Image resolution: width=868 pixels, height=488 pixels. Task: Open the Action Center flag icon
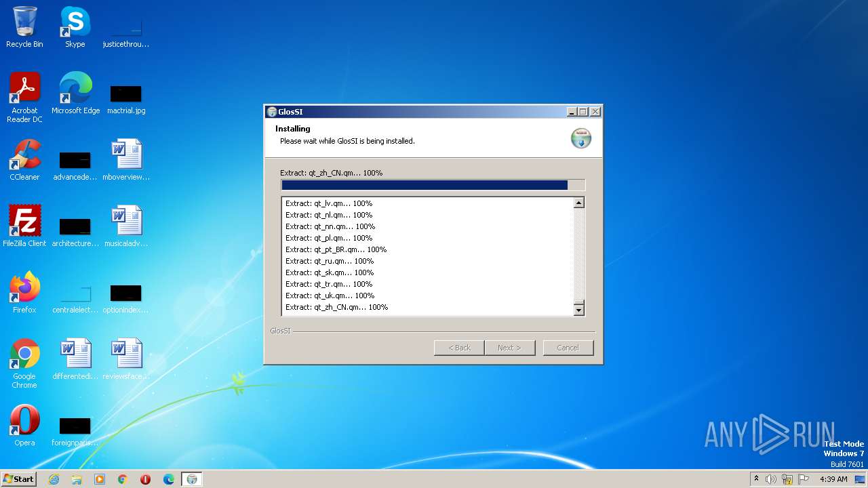click(804, 479)
